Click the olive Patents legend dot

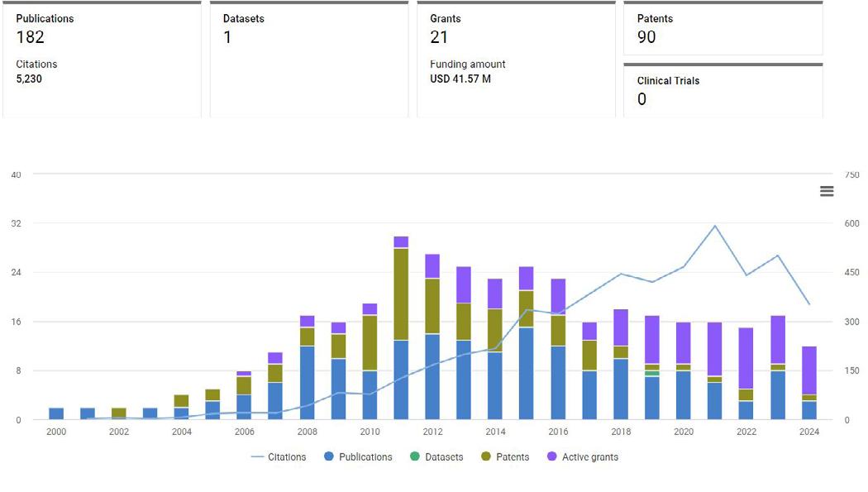coord(485,456)
